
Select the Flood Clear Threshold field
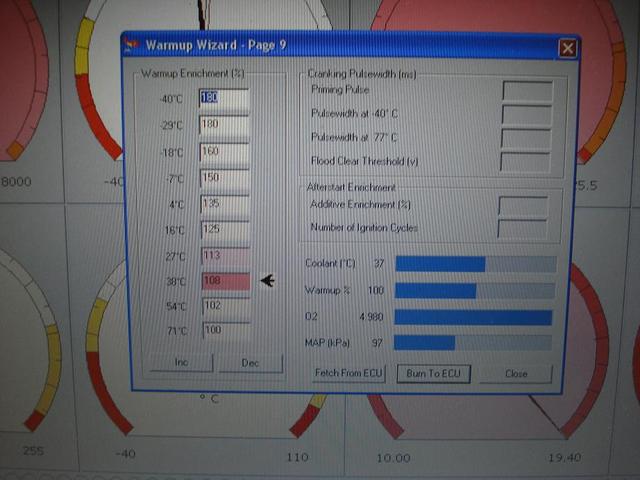click(x=526, y=162)
